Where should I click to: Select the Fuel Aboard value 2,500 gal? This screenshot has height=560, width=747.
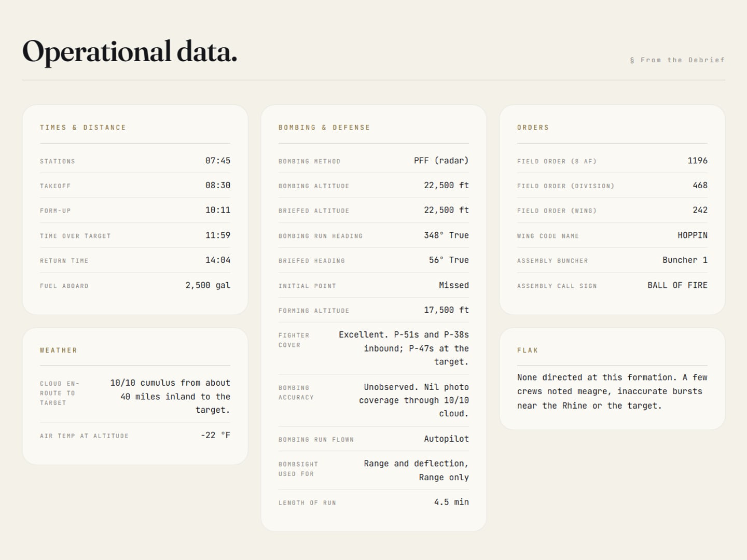coord(208,285)
